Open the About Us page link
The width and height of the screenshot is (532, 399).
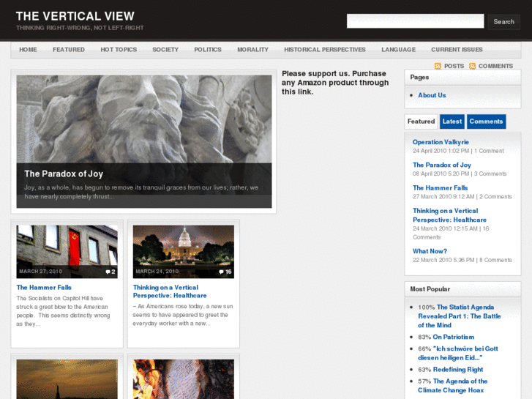[432, 95]
